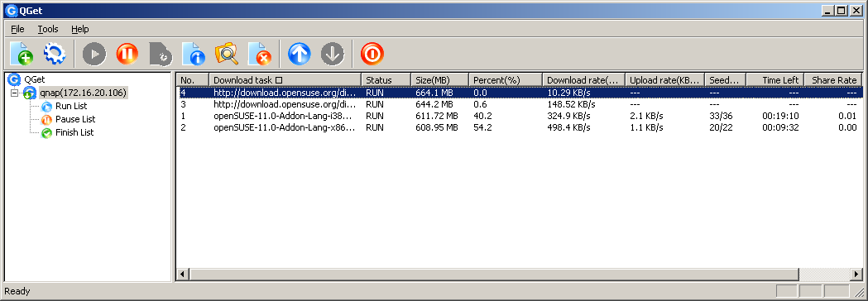
Task: Click the 00:19:10 time left value
Action: click(780, 117)
